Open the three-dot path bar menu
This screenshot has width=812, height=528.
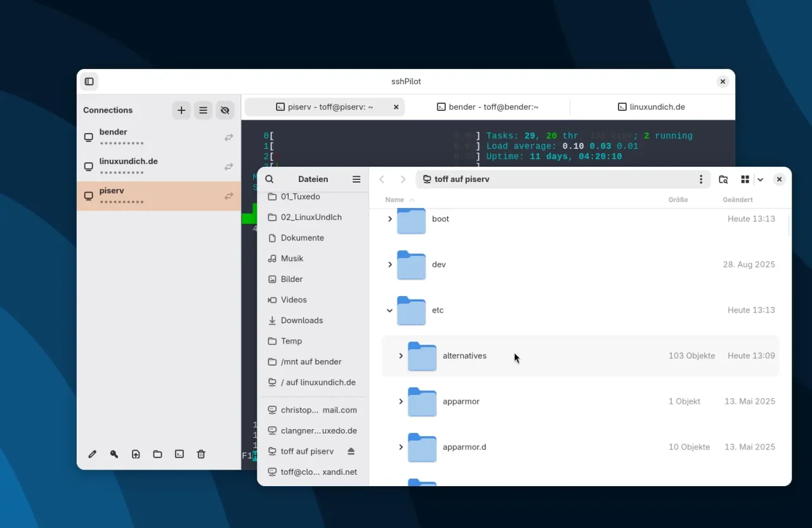click(x=701, y=179)
